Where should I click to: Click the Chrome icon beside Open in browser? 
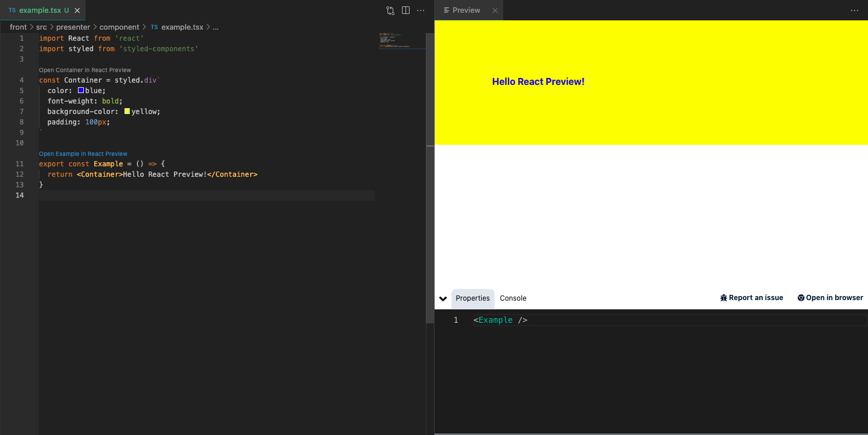click(801, 298)
